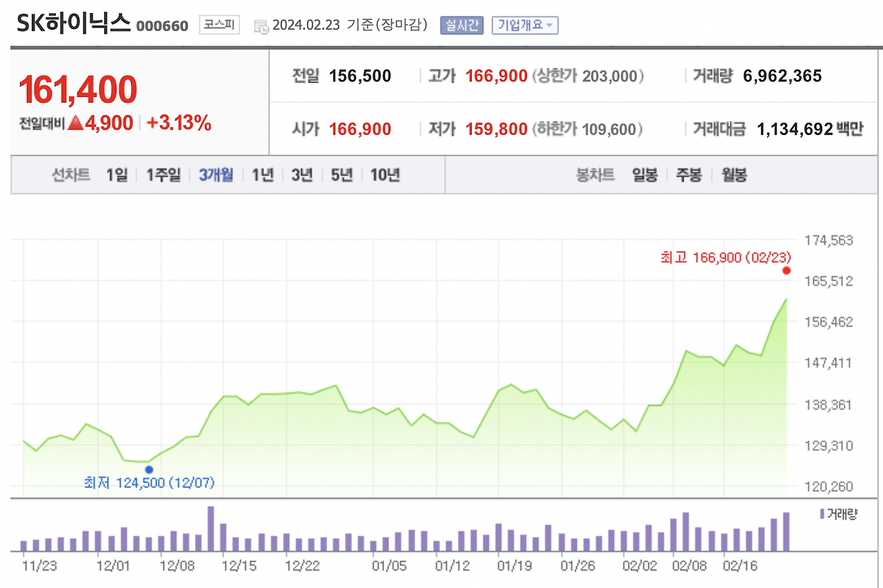Image resolution: width=883 pixels, height=588 pixels.
Task: Click the stock code 000660
Action: coord(162,26)
